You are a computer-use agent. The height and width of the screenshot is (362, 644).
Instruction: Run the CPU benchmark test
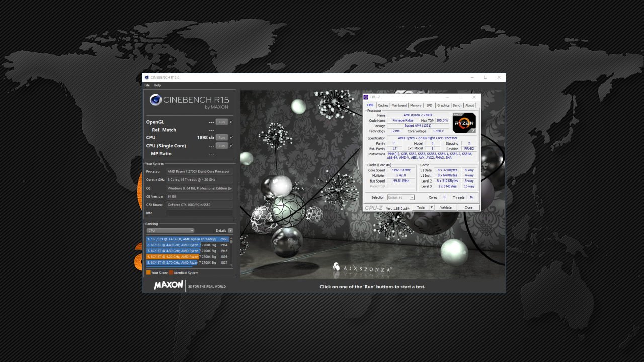tap(221, 137)
